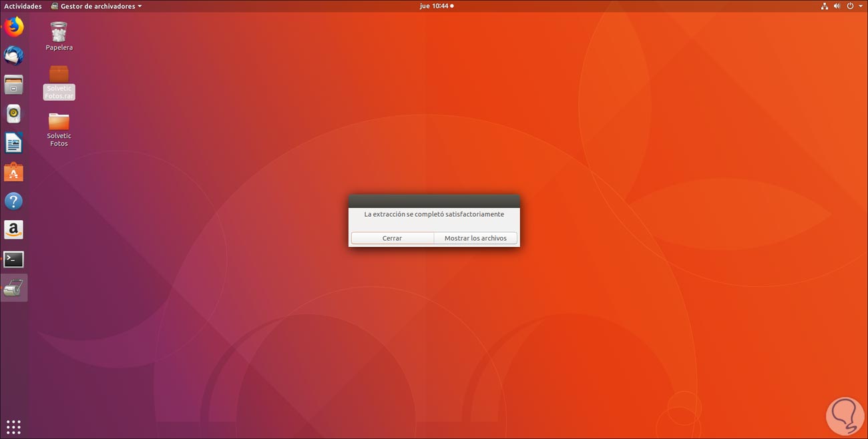Select the Solvetic Fotos.rar archive file
The height and width of the screenshot is (439, 868).
click(59, 83)
